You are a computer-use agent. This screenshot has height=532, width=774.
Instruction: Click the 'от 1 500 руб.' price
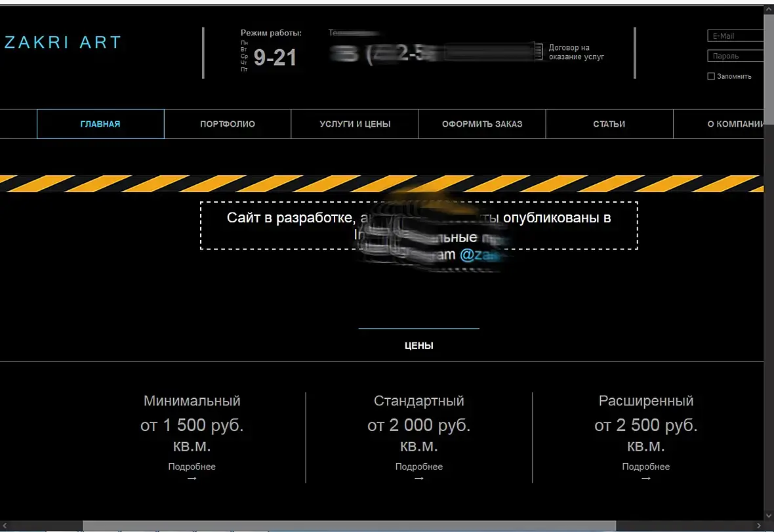coord(192,425)
